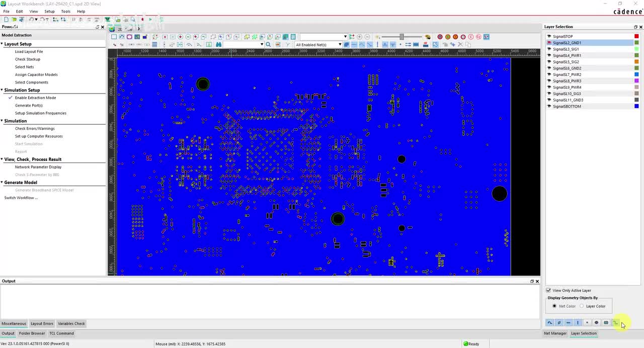Click the pink circled C icon
The image size is (644, 348).
[471, 37]
